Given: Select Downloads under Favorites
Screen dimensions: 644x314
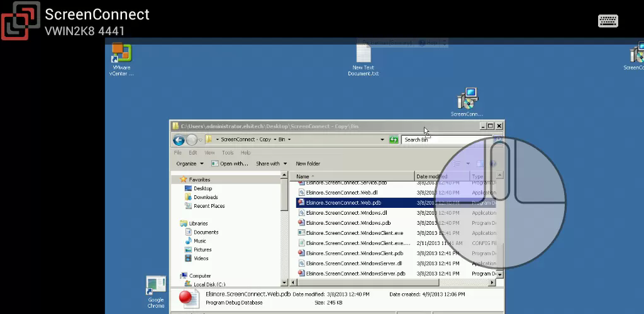Looking at the screenshot, I should coord(206,197).
